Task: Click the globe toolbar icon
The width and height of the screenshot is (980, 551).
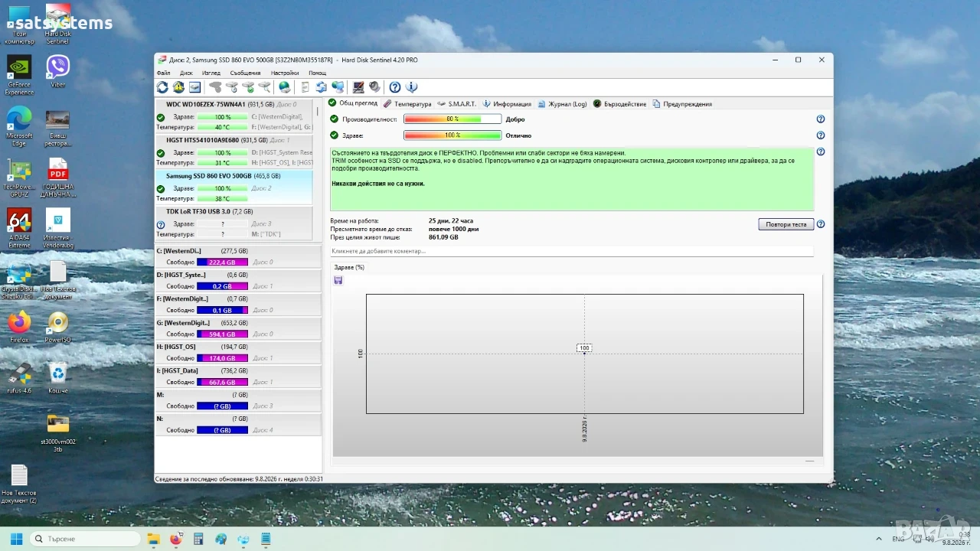Action: click(x=285, y=87)
